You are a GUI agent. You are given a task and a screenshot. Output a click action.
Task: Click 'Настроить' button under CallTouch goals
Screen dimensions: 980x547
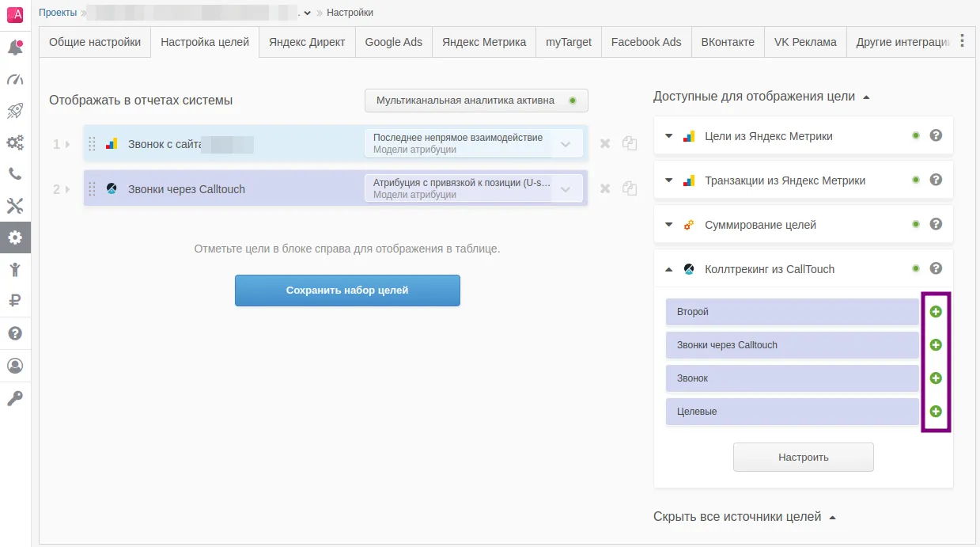[804, 457]
